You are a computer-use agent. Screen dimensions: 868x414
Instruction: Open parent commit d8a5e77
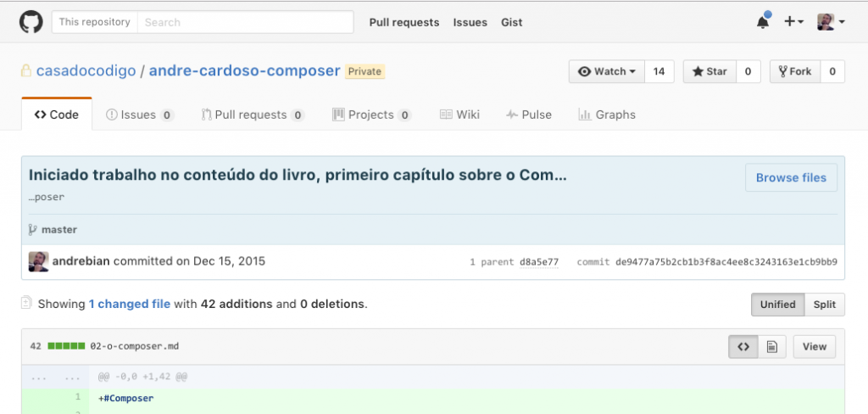tap(538, 262)
